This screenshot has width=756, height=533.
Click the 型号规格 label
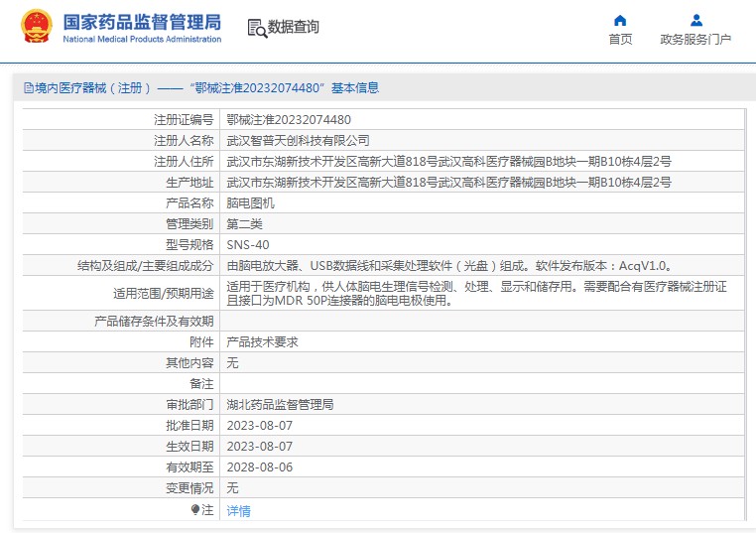pos(189,244)
